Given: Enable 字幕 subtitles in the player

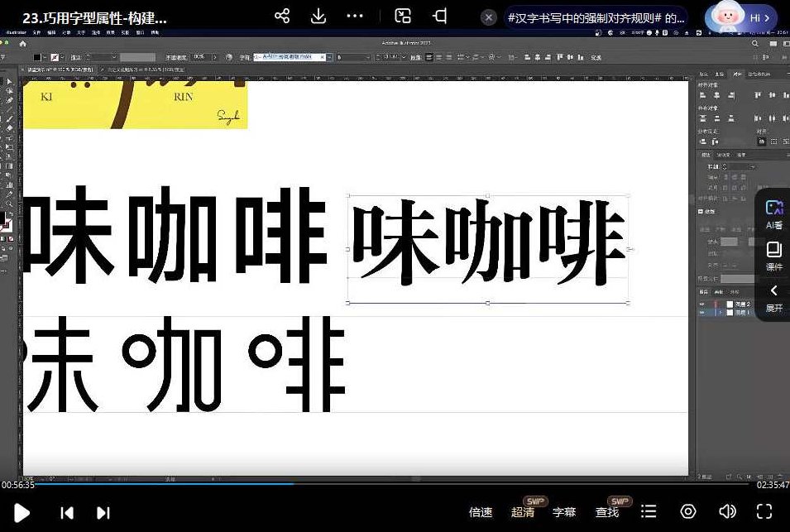Looking at the screenshot, I should 566,511.
